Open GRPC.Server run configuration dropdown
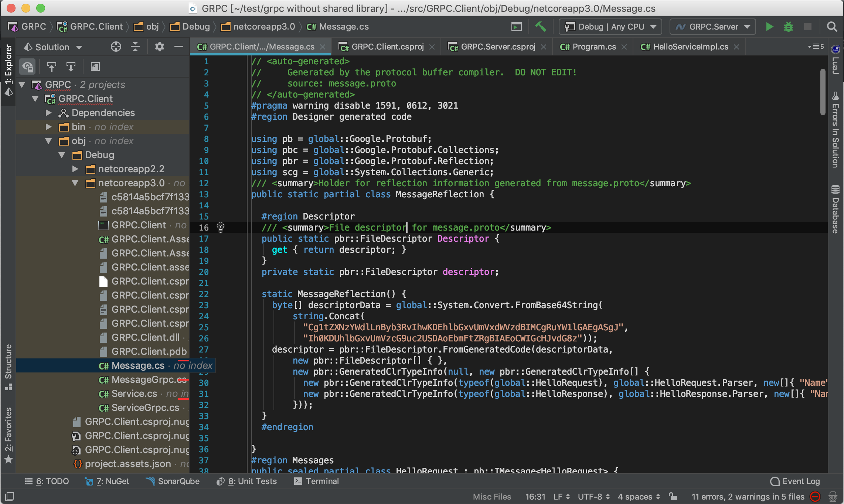The height and width of the screenshot is (504, 844). coord(713,27)
